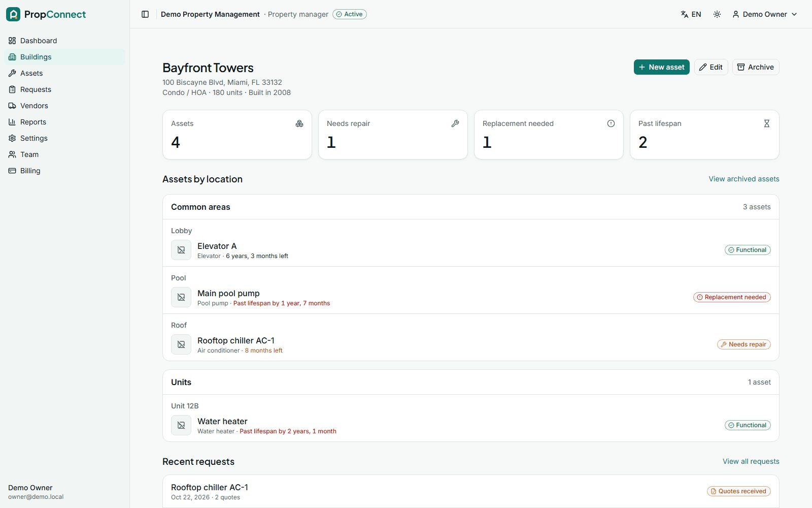This screenshot has width=812, height=508.
Task: Click the Main pool pump image placeholder
Action: coord(181,297)
